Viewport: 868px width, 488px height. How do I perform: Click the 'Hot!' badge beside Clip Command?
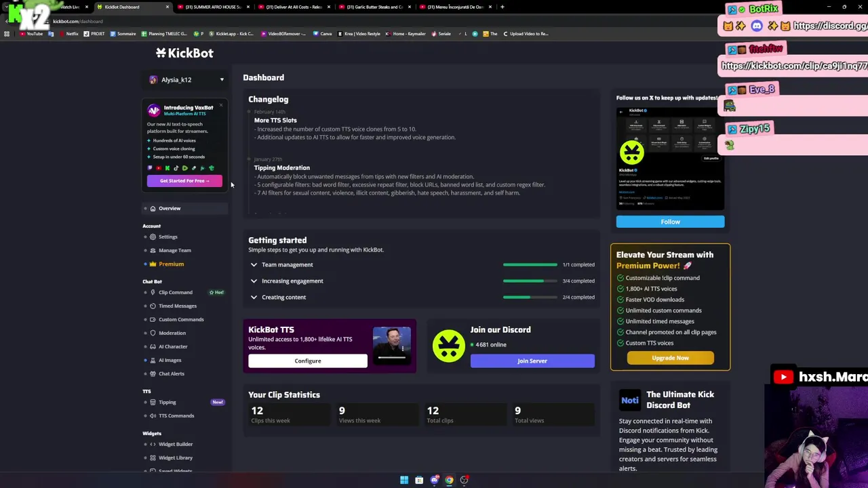point(216,293)
